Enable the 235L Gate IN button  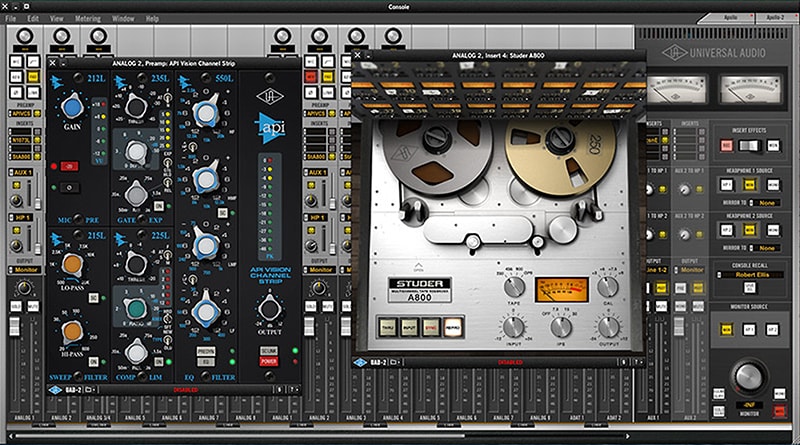159,206
